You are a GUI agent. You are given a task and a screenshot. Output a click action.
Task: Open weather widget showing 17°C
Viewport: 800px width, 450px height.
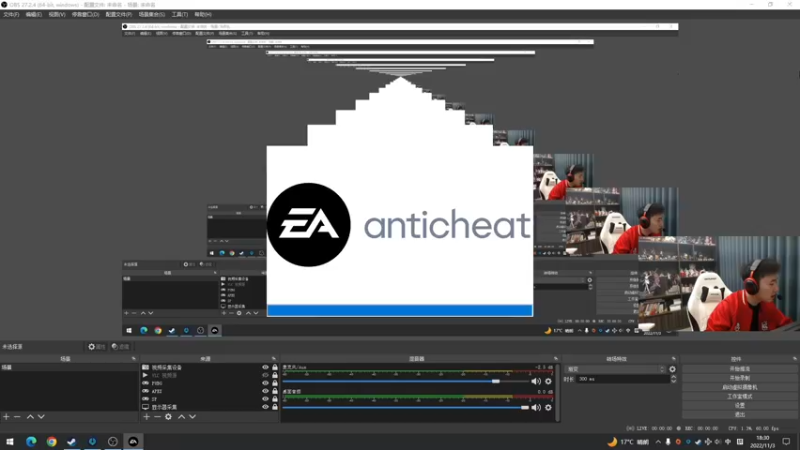pos(628,442)
